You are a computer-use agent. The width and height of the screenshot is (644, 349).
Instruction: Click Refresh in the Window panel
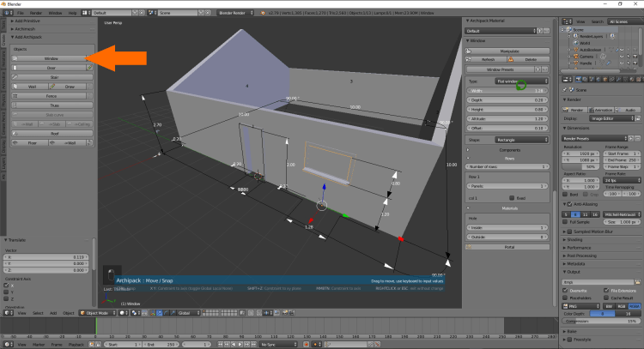pos(487,60)
